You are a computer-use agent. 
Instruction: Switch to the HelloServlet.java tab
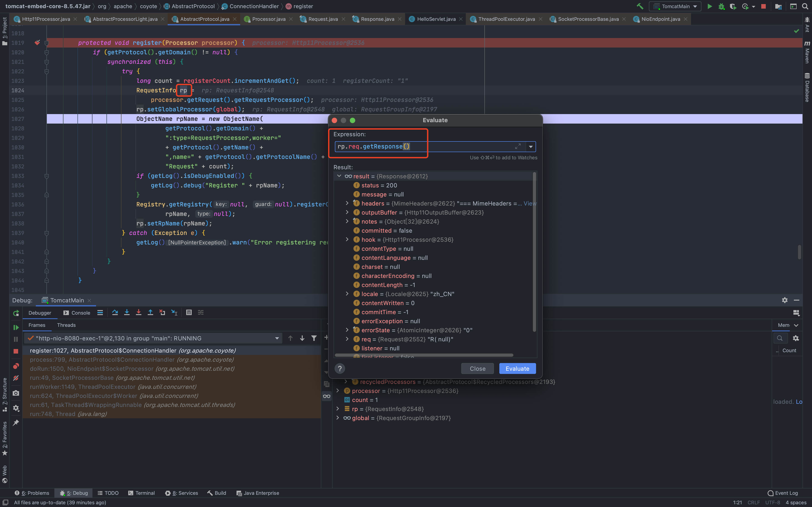click(436, 19)
